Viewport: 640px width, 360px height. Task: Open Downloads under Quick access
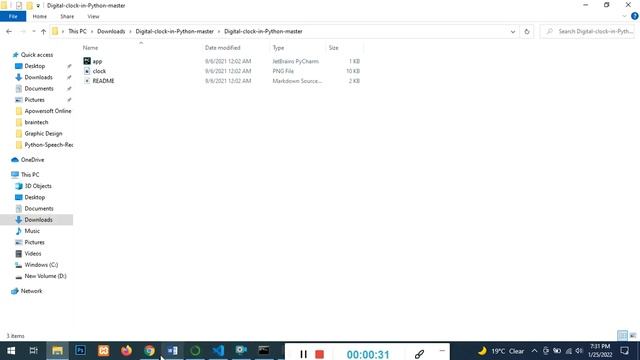click(x=38, y=77)
